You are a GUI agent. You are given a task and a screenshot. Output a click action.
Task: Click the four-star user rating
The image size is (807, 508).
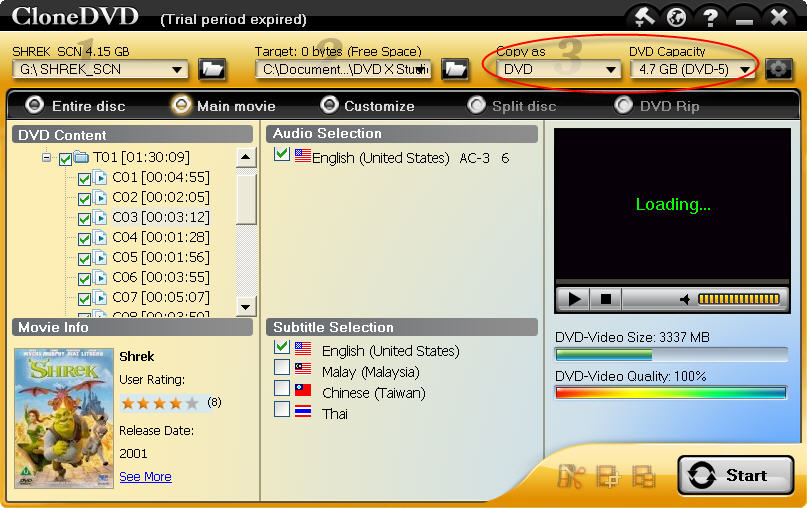pos(160,403)
